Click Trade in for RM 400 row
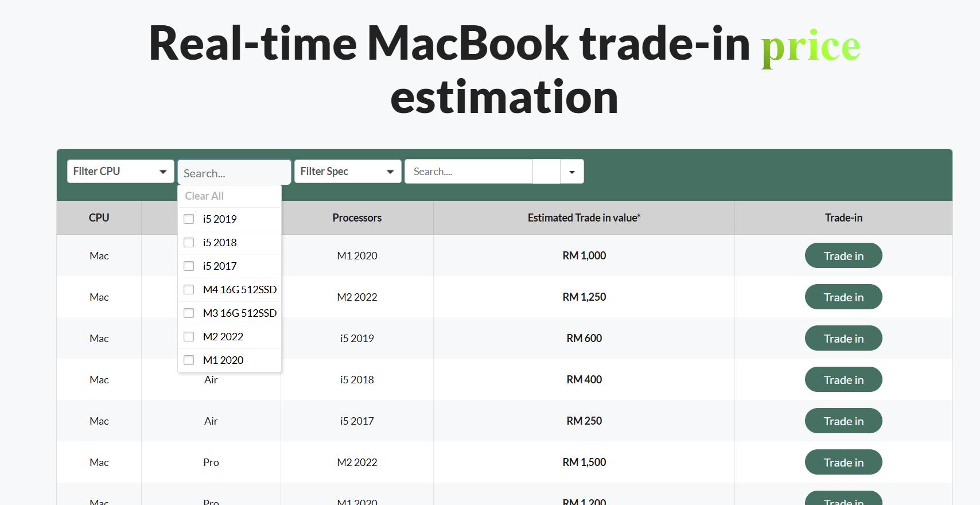This screenshot has height=505, width=980. click(x=843, y=380)
